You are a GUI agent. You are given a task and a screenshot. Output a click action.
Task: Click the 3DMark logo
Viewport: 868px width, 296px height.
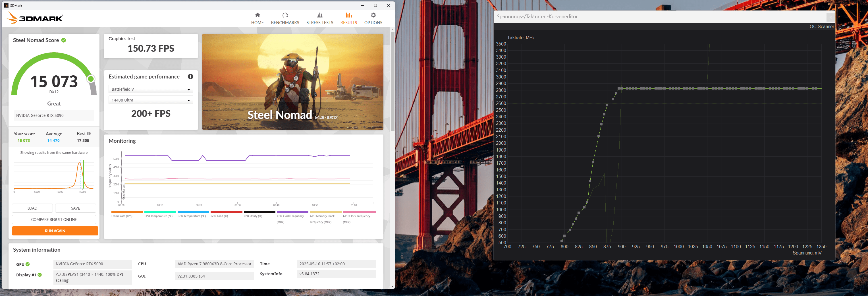tap(35, 18)
